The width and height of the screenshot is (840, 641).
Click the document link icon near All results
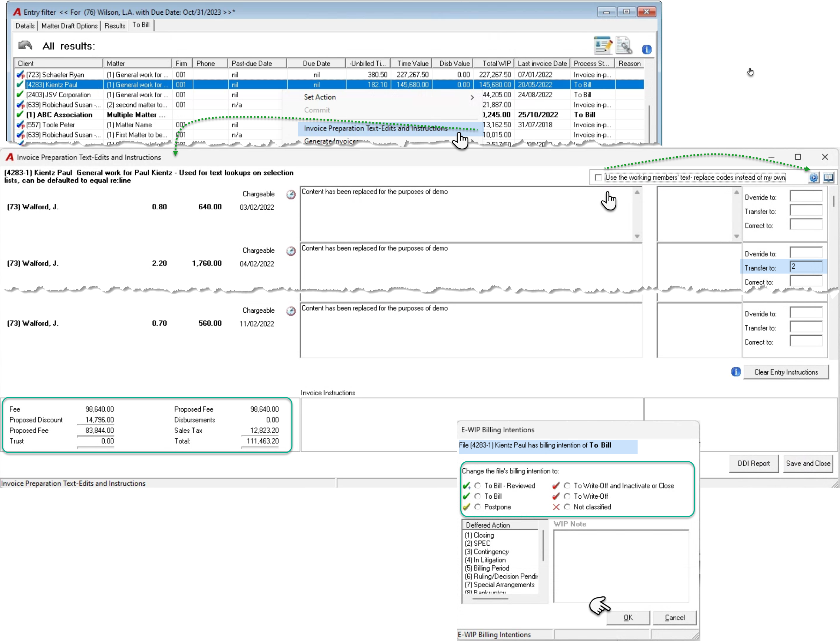click(x=624, y=46)
